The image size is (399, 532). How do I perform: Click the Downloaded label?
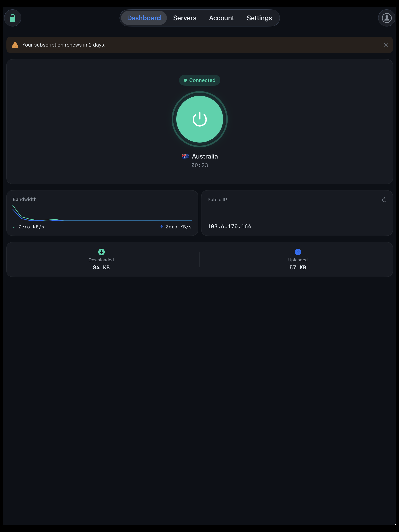[x=101, y=260]
